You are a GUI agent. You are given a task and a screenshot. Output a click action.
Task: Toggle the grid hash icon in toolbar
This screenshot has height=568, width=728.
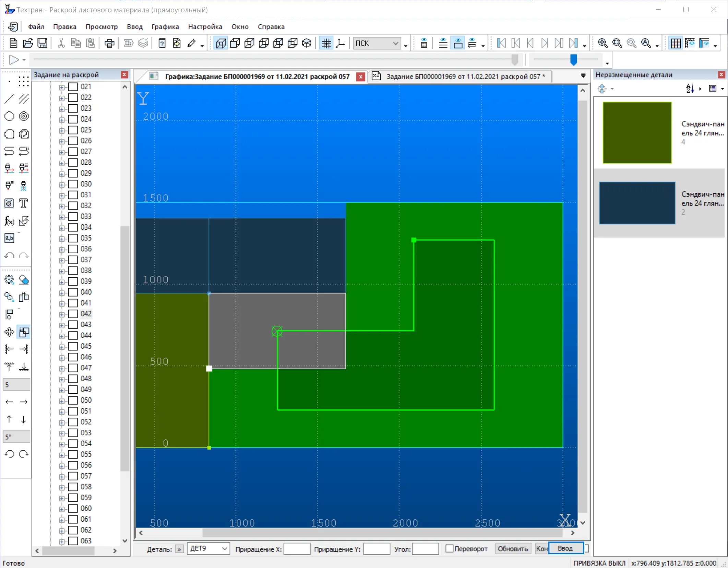click(x=326, y=43)
